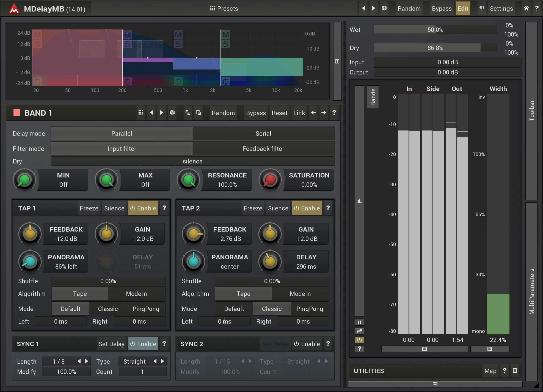The height and width of the screenshot is (392, 543).
Task: Expand the Toolbar side panel
Action: point(531,111)
